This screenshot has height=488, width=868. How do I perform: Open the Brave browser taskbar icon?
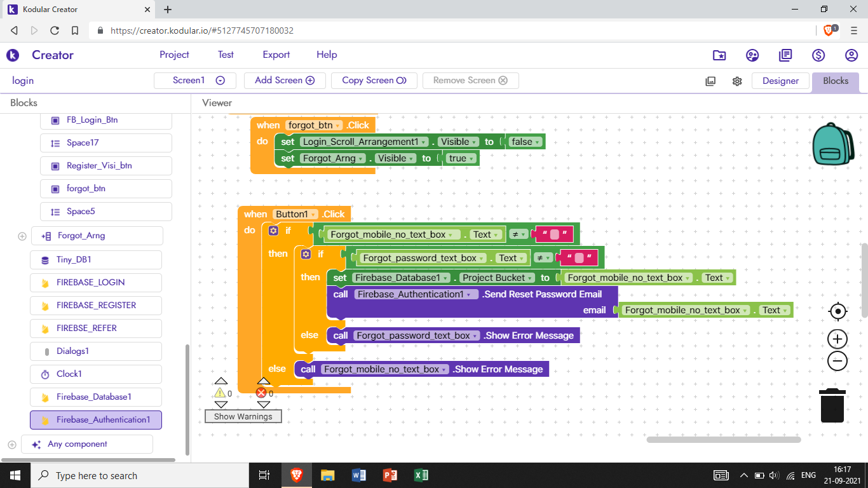(297, 475)
